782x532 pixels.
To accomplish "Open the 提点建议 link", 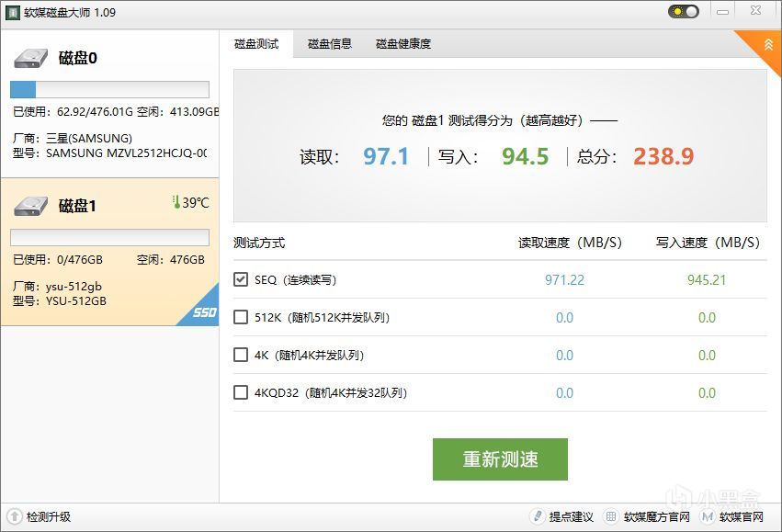I will 571,517.
